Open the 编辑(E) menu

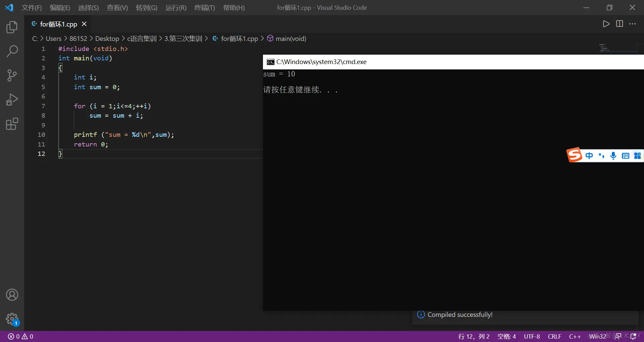click(x=60, y=8)
